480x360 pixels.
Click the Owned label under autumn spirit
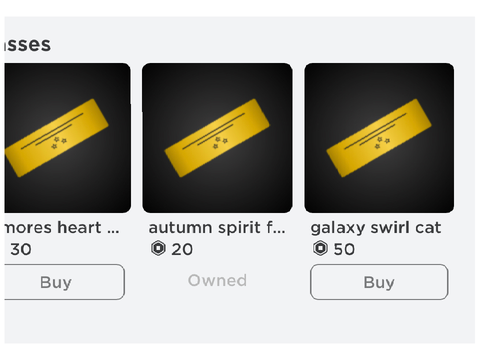pos(217,280)
